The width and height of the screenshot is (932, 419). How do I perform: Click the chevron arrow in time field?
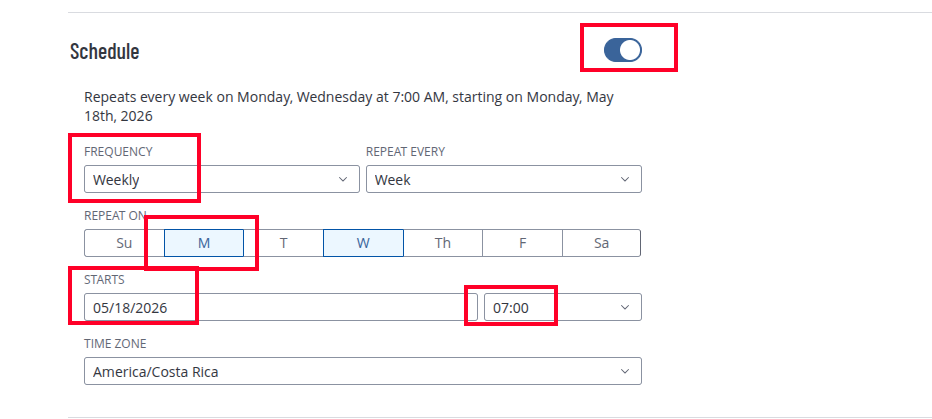point(624,307)
